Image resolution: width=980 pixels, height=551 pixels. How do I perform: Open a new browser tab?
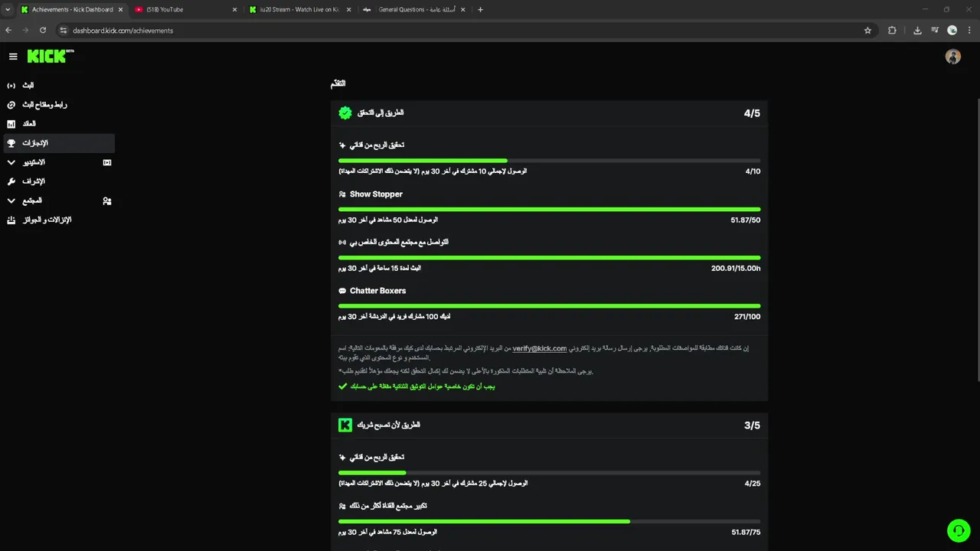[x=480, y=10]
